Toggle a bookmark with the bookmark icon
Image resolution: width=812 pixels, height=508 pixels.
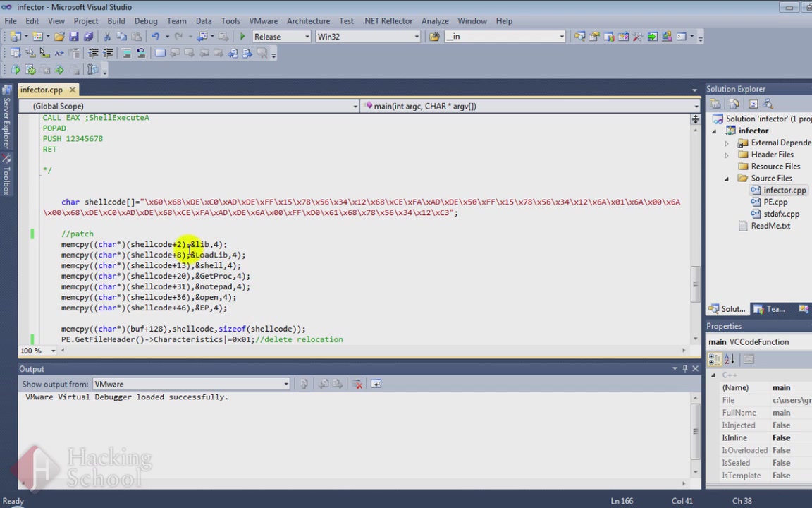point(160,53)
